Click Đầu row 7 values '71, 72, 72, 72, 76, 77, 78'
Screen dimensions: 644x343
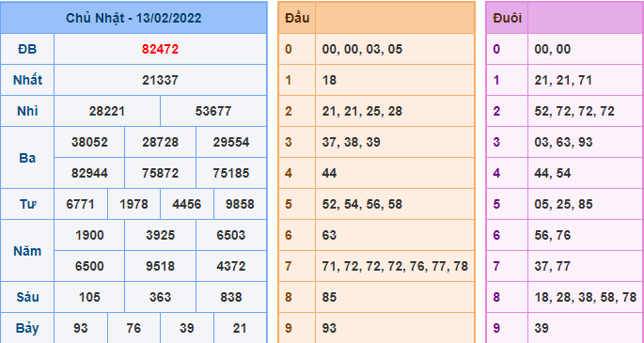[395, 266]
